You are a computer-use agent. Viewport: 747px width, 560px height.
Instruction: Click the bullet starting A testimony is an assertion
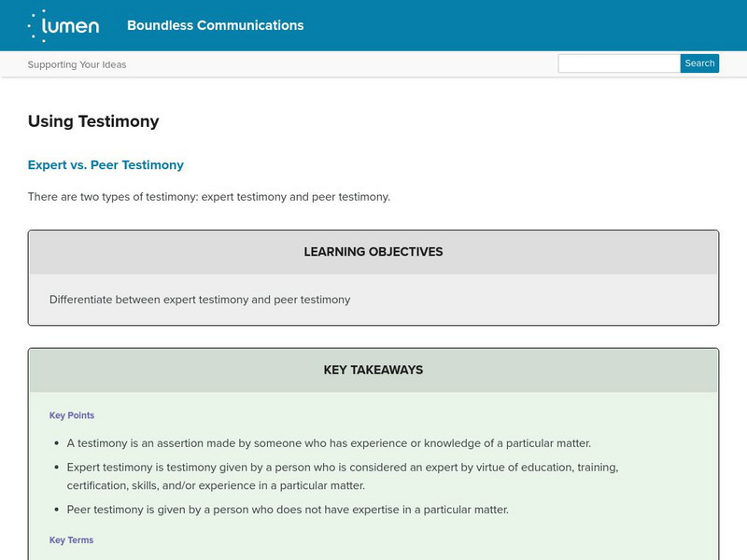[329, 443]
